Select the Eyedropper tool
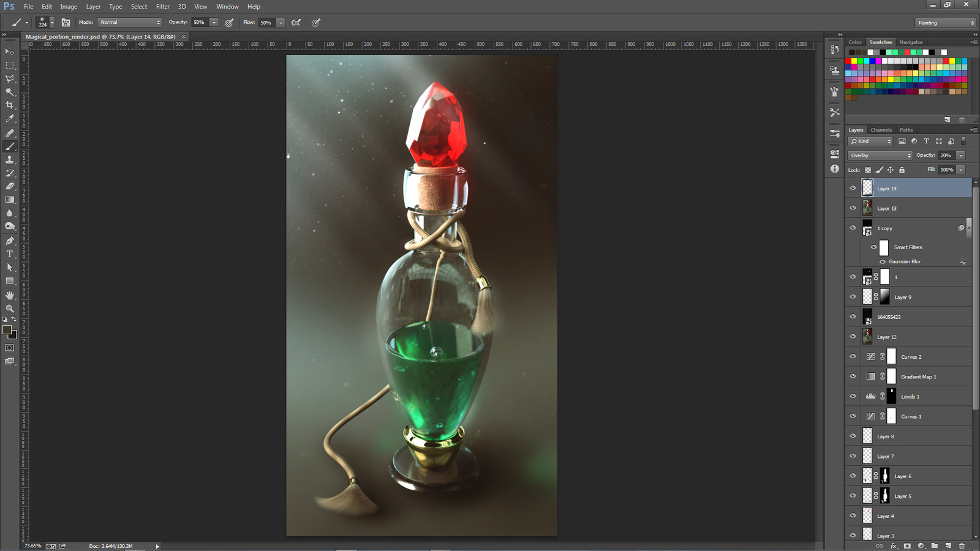980x551 pixels. coord(10,119)
